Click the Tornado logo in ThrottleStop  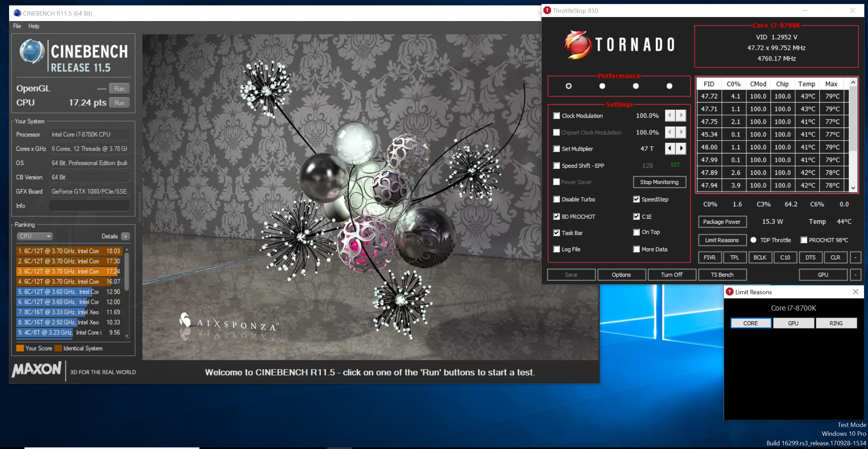coord(619,45)
